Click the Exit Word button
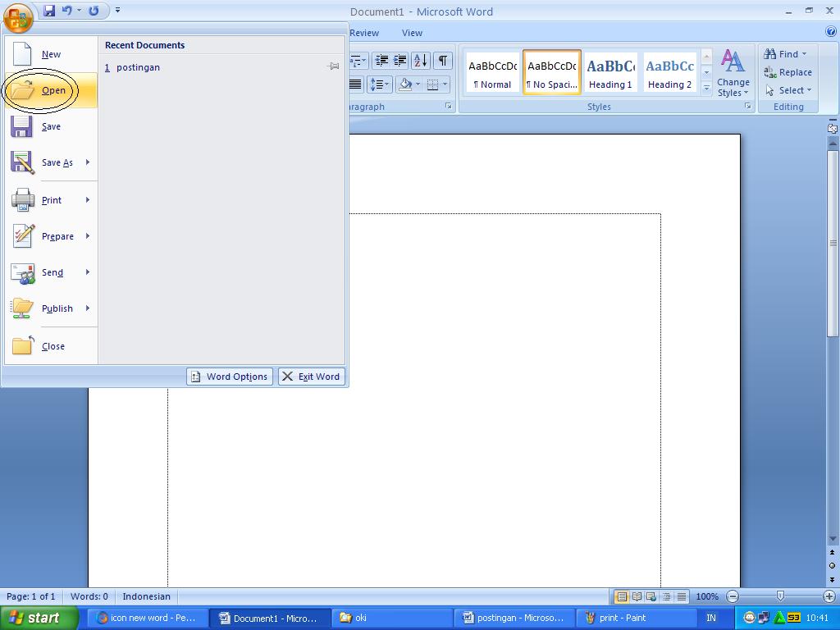 (311, 377)
